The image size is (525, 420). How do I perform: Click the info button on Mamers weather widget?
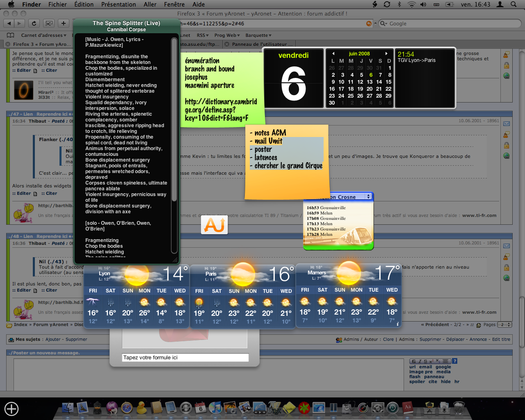[397, 324]
